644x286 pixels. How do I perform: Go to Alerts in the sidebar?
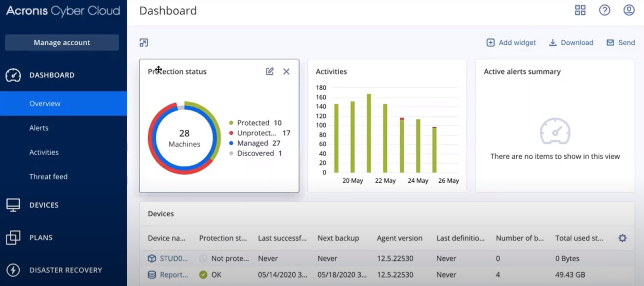click(x=39, y=128)
